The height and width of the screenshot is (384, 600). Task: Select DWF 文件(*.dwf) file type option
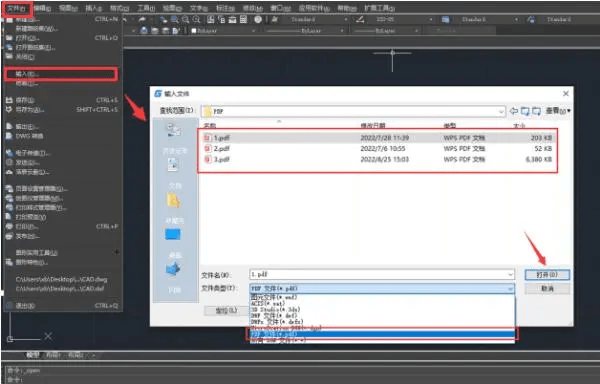click(x=383, y=316)
